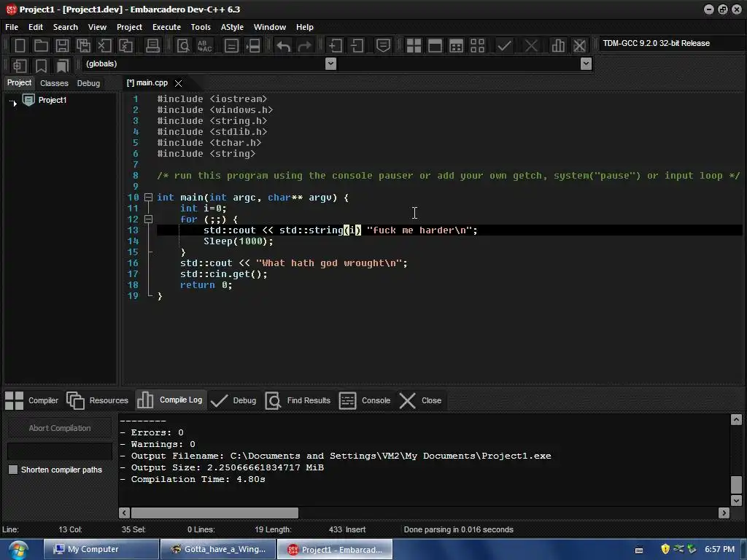Viewport: 747px width, 560px height.
Task: Click the Print toolbar icon
Action: [x=152, y=46]
